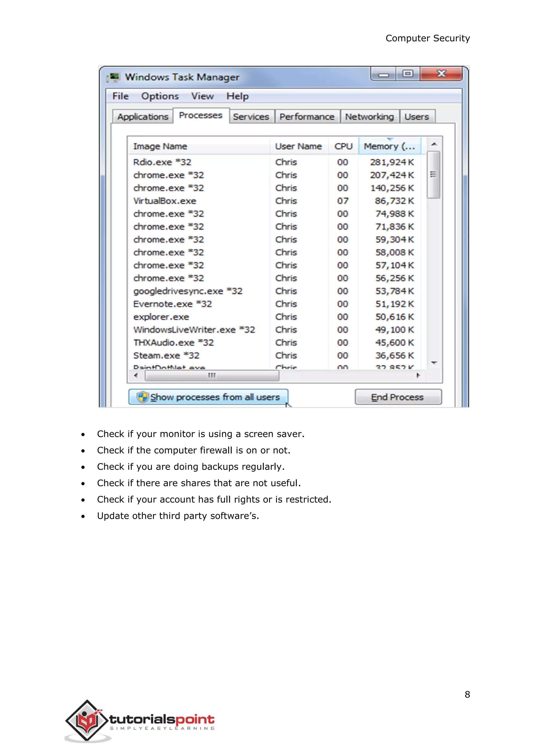
Task: Select chrome.exe using 71,836 K memory
Action: [x=275, y=227]
